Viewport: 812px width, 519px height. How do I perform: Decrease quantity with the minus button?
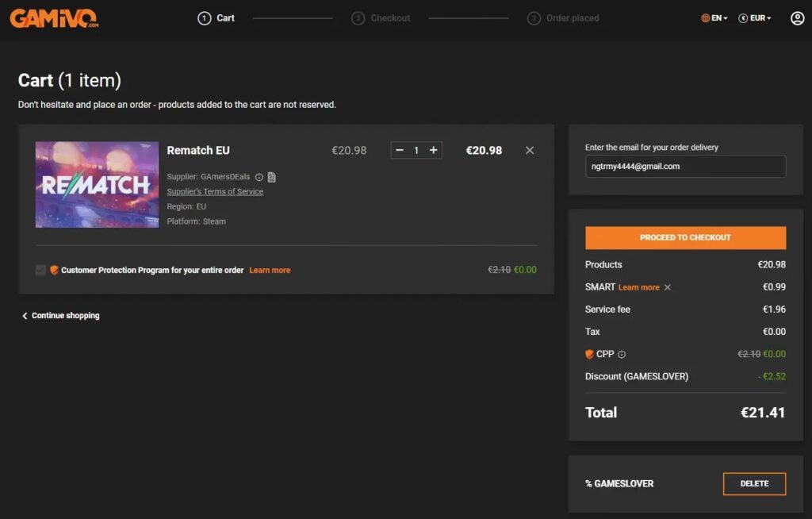tap(400, 150)
